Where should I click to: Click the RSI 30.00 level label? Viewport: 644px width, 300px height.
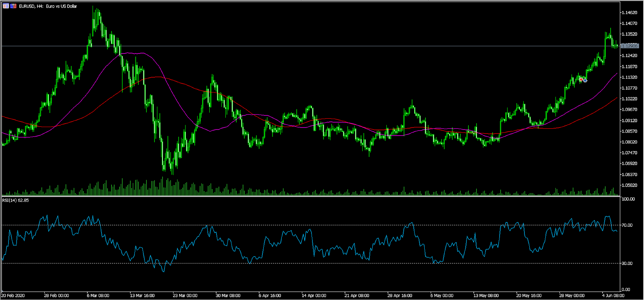click(x=627, y=263)
